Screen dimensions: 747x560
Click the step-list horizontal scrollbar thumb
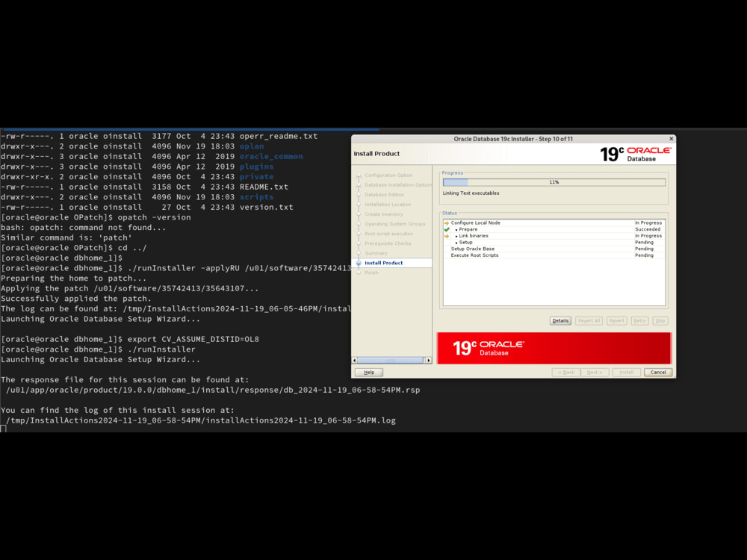390,361
